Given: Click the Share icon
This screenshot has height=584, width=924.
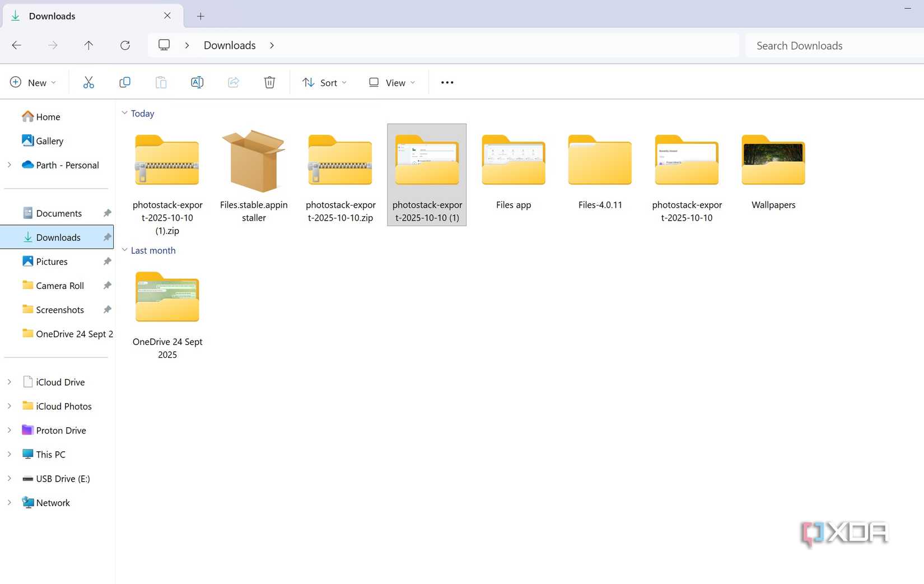Looking at the screenshot, I should (x=233, y=82).
